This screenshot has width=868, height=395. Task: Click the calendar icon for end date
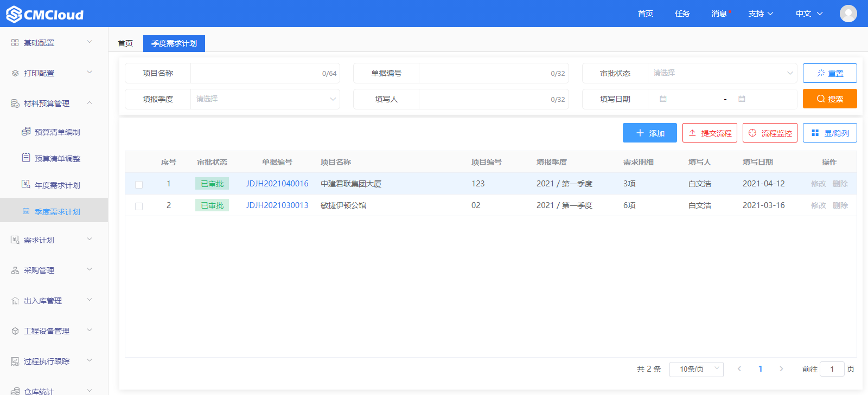click(742, 99)
